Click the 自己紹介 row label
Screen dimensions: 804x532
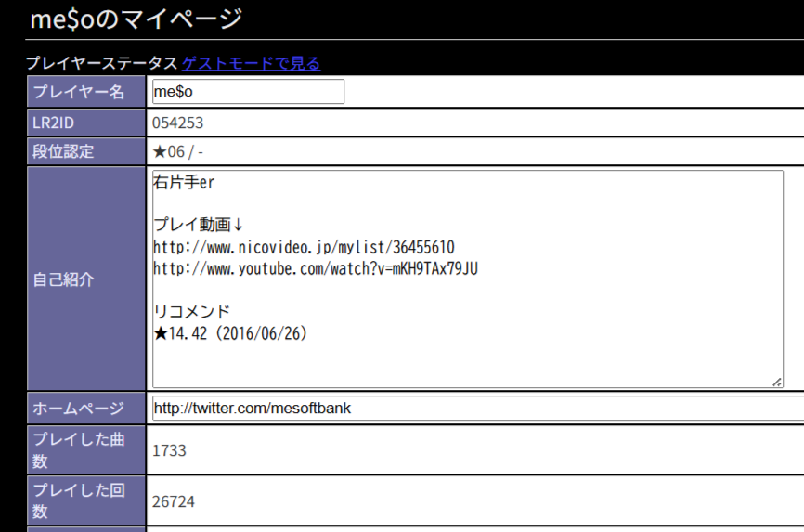86,279
